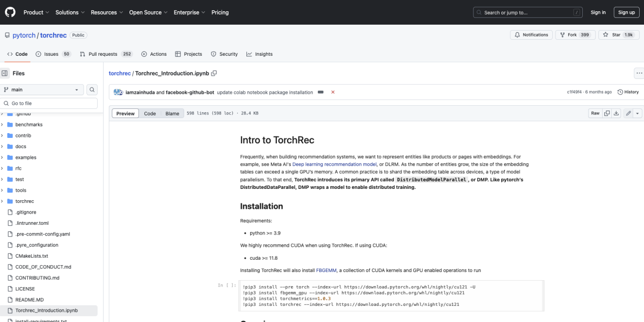Switch to Code view
The image size is (644, 322).
(x=150, y=113)
